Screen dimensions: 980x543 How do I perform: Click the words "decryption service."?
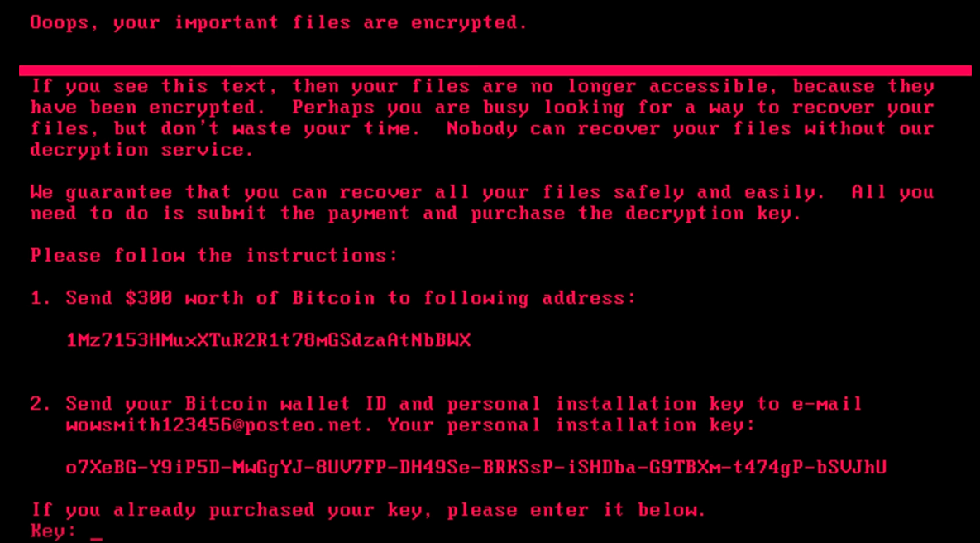coord(142,150)
